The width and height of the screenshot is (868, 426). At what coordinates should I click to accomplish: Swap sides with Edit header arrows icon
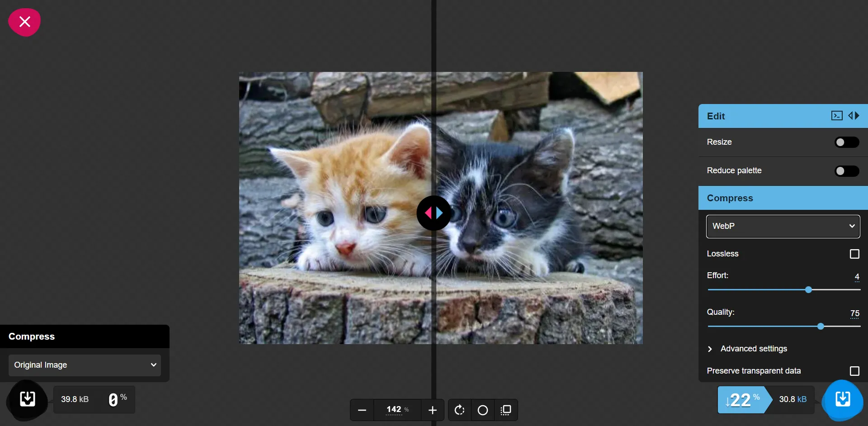[x=854, y=116]
